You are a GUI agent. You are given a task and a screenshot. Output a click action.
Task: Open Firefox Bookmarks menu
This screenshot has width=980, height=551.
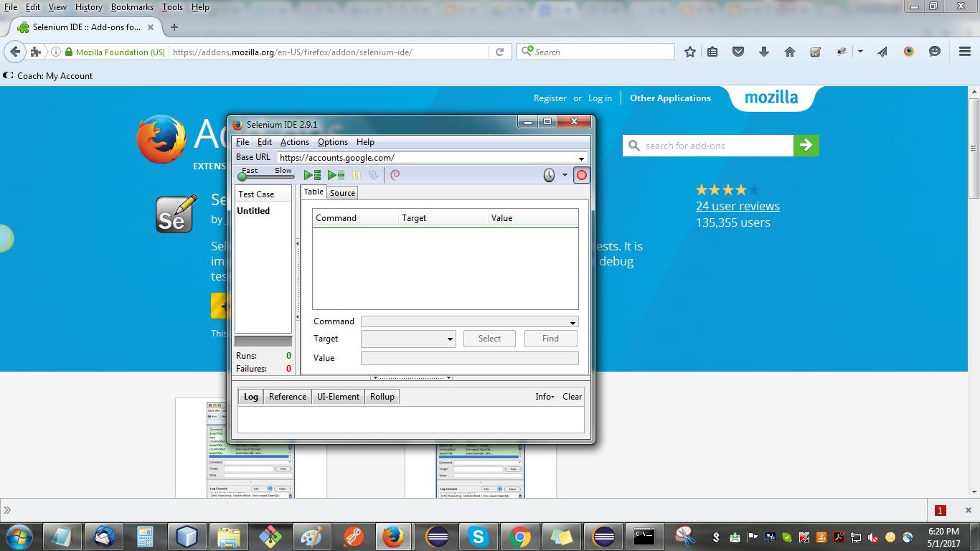132,7
